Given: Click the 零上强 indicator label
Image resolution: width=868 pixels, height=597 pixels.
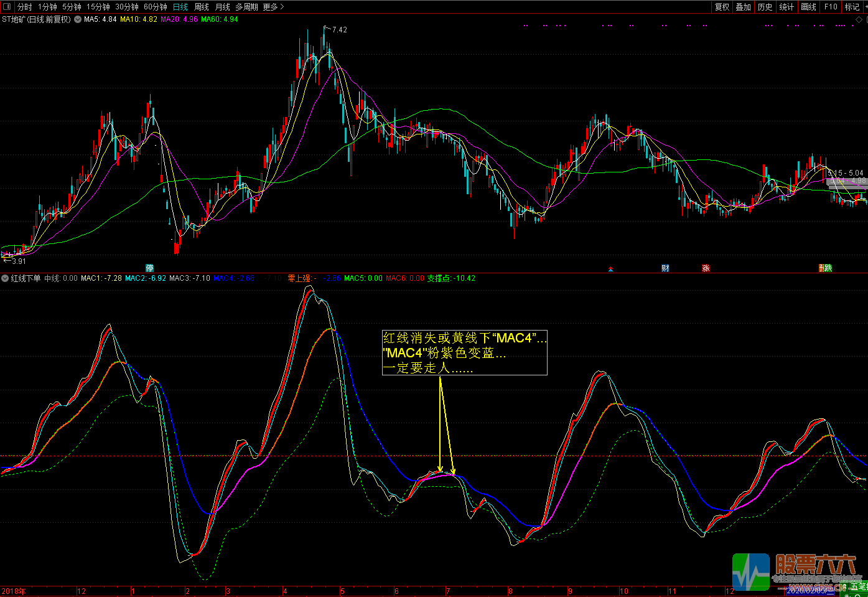Looking at the screenshot, I should 299,278.
